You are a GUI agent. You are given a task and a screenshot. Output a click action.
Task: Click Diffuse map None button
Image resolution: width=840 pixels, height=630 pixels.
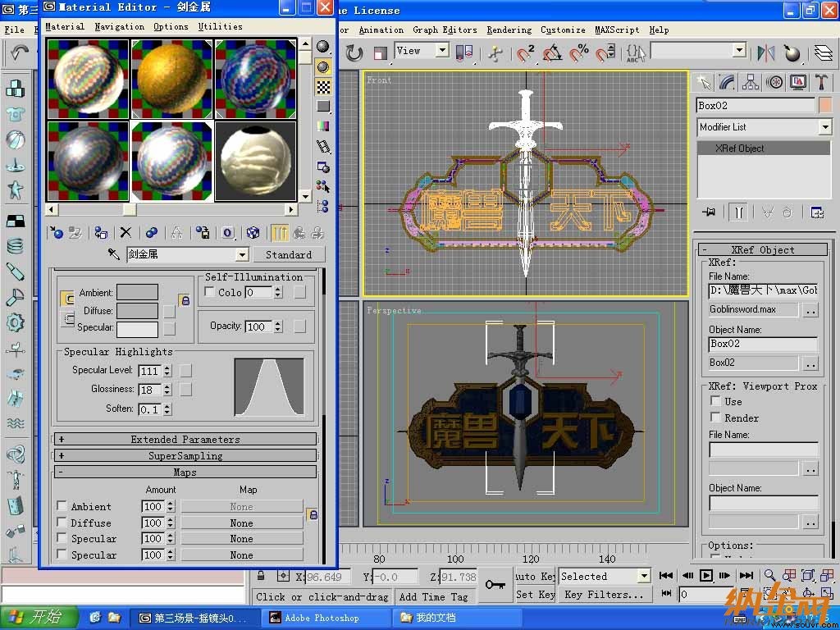[242, 523]
